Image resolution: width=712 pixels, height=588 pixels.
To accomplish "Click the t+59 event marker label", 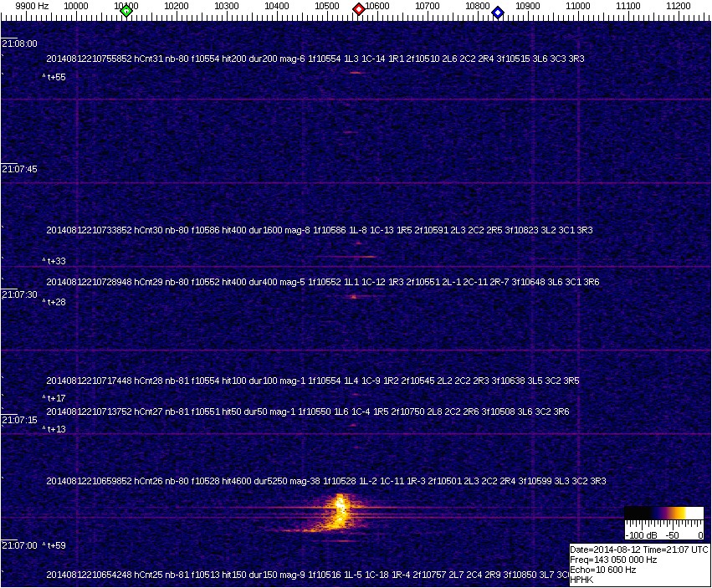I will pyautogui.click(x=54, y=545).
